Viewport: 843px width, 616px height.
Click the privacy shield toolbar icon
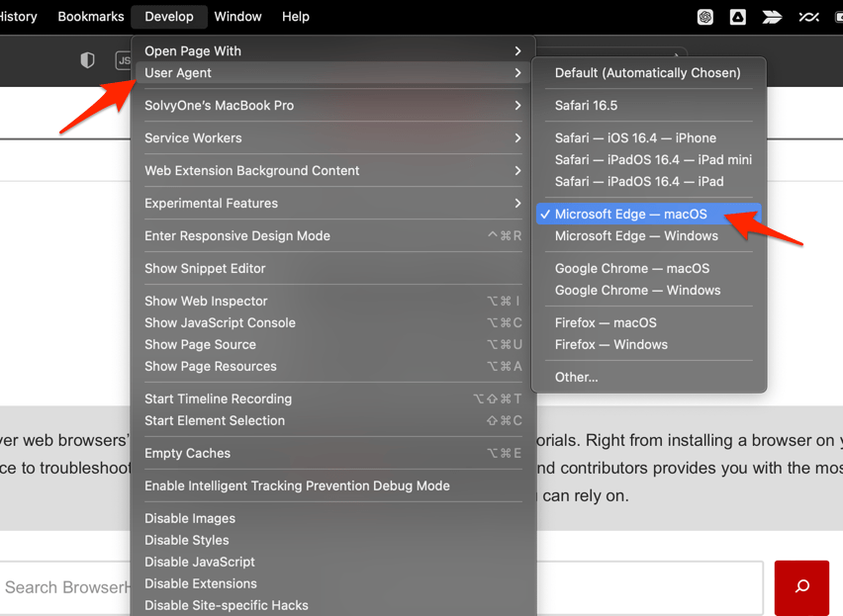[87, 59]
